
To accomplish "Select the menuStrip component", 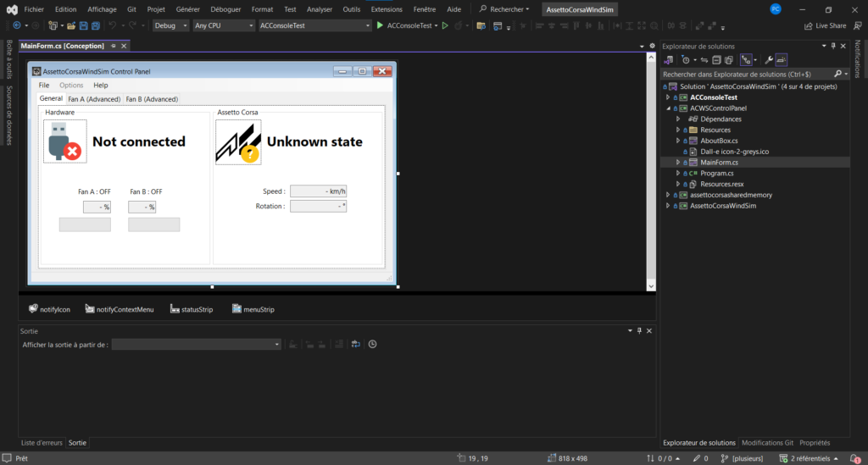I will coord(253,309).
